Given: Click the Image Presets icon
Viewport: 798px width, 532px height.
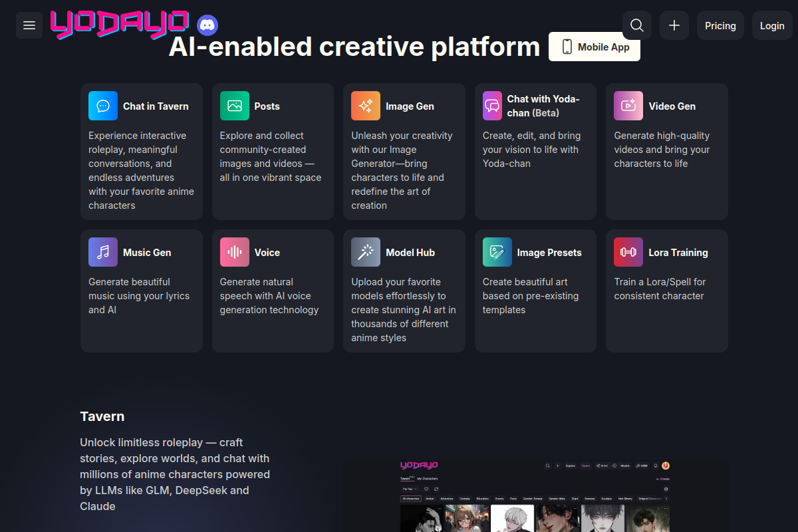Looking at the screenshot, I should pyautogui.click(x=497, y=252).
